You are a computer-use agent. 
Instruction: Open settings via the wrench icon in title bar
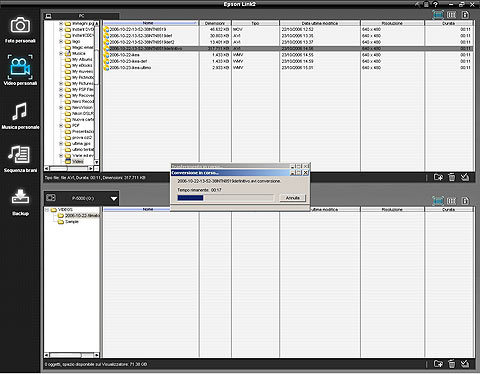(x=418, y=4)
